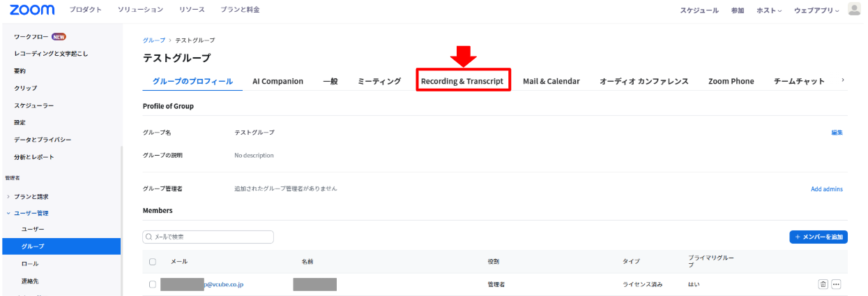Click the 参加 link in header

click(738, 10)
